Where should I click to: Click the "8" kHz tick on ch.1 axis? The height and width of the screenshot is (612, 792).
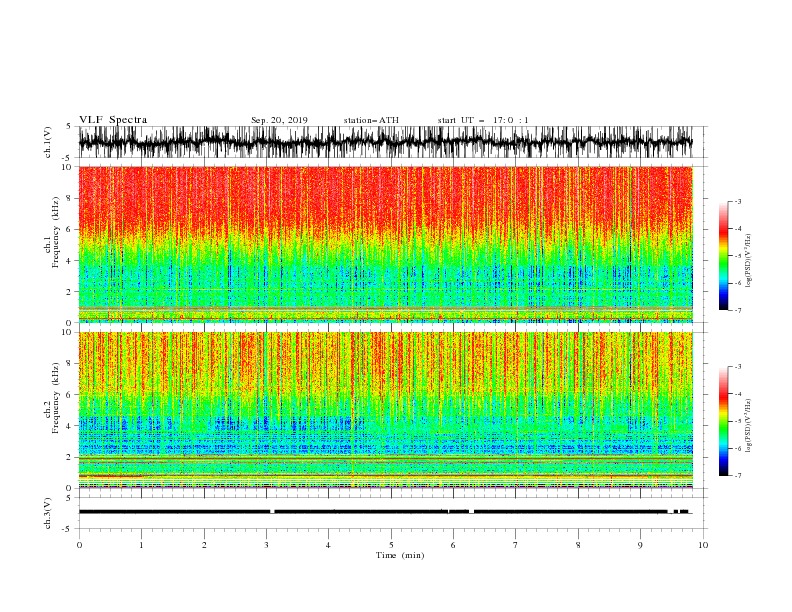[70, 198]
